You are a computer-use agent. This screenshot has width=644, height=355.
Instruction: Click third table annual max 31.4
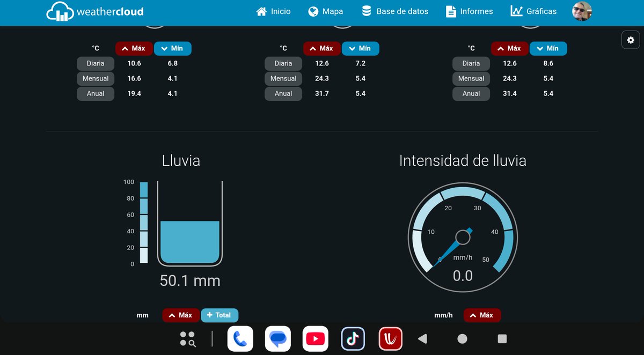[x=510, y=93]
